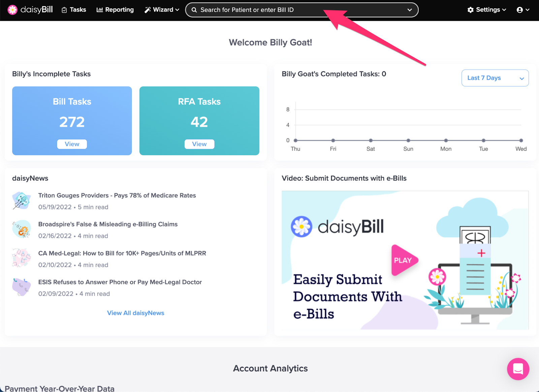Open the Tasks menu

(x=74, y=10)
